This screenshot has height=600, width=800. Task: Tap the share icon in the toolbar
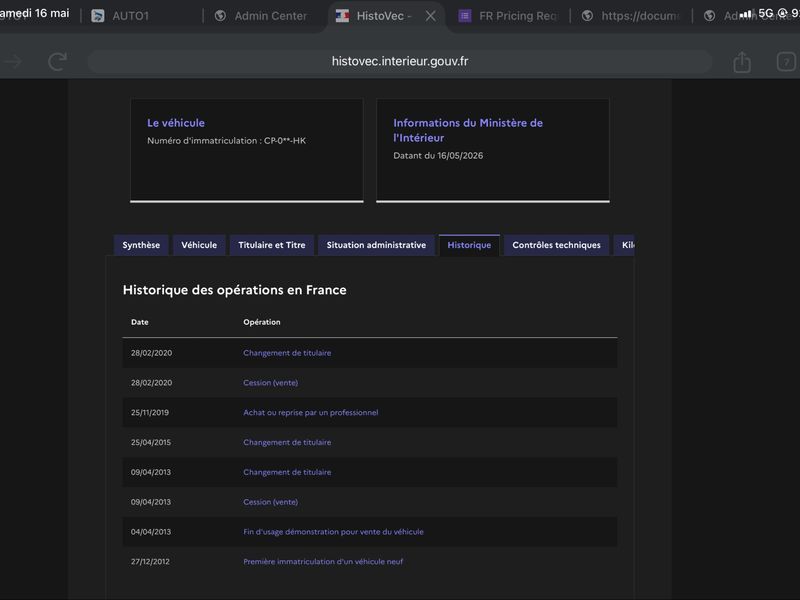point(742,62)
